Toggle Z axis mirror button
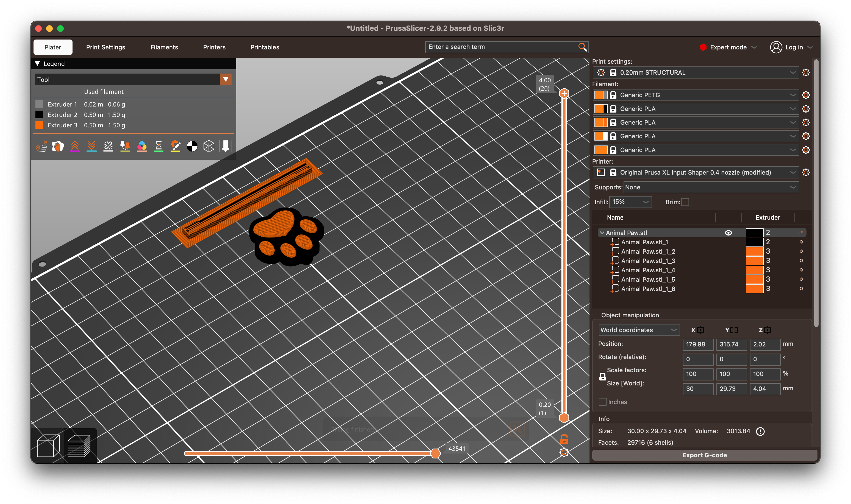This screenshot has height=504, width=851. click(767, 330)
